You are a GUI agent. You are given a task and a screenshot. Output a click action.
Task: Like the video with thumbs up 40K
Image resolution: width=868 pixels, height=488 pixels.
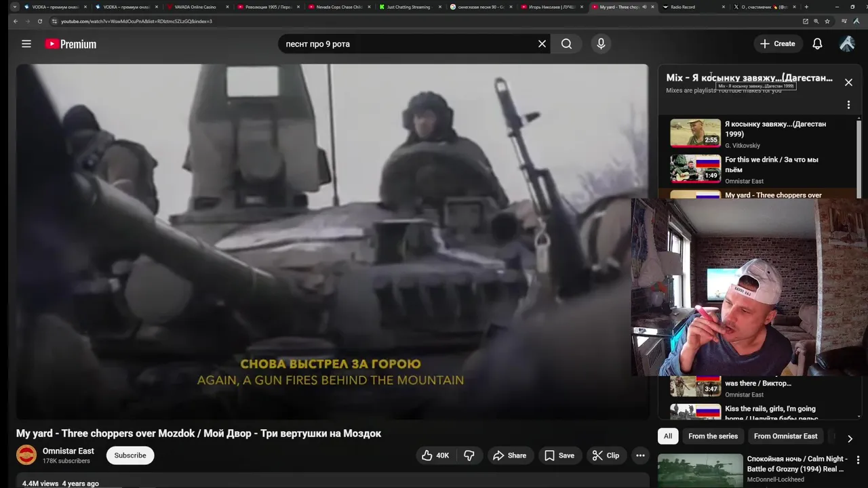[435, 455]
